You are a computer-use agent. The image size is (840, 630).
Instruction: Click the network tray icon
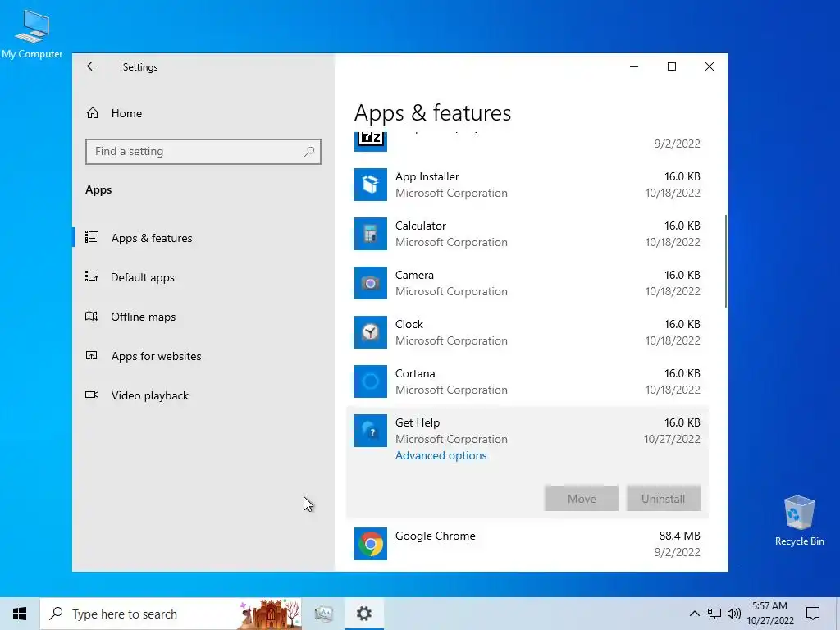point(714,614)
